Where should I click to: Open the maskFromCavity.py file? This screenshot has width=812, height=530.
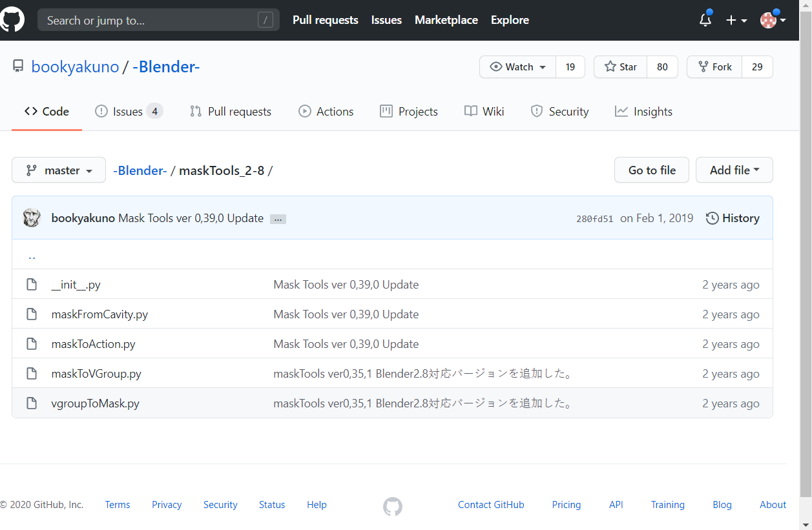99,314
